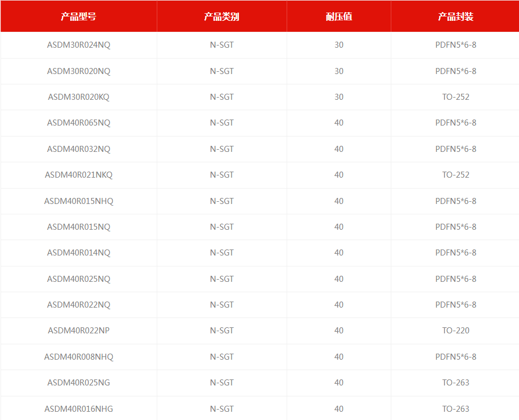This screenshot has width=519, height=420.
Task: Open the ASDM30R020KQ product entry
Action: tap(78, 97)
